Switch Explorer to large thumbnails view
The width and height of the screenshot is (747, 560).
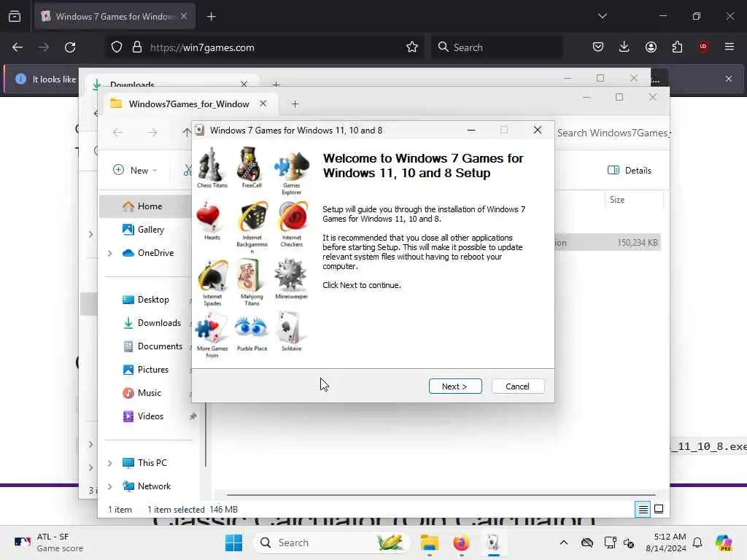(x=659, y=510)
